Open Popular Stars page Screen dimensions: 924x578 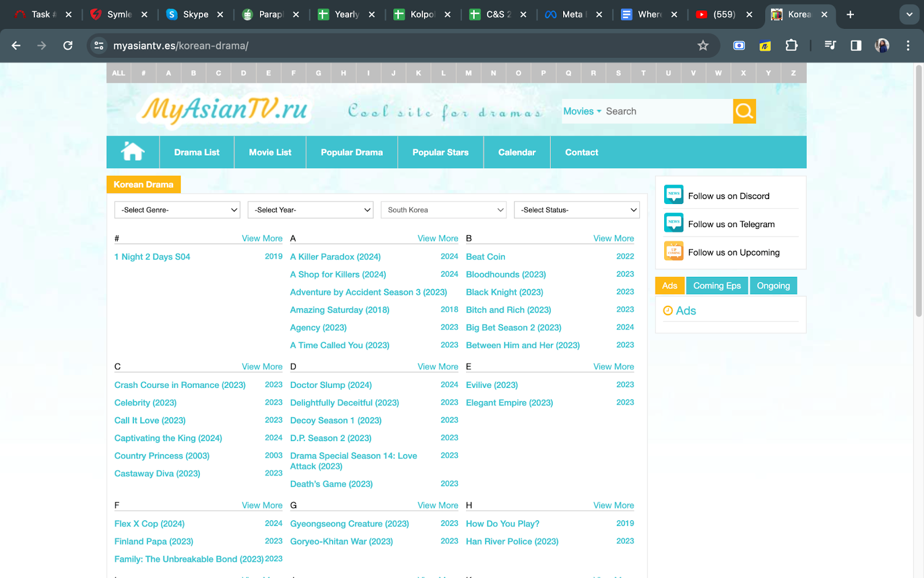pos(441,153)
